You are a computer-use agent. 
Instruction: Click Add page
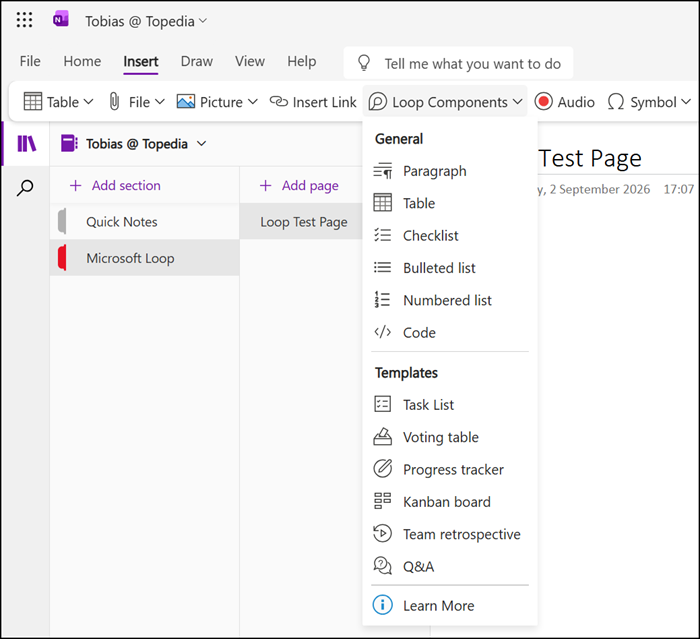tap(299, 185)
